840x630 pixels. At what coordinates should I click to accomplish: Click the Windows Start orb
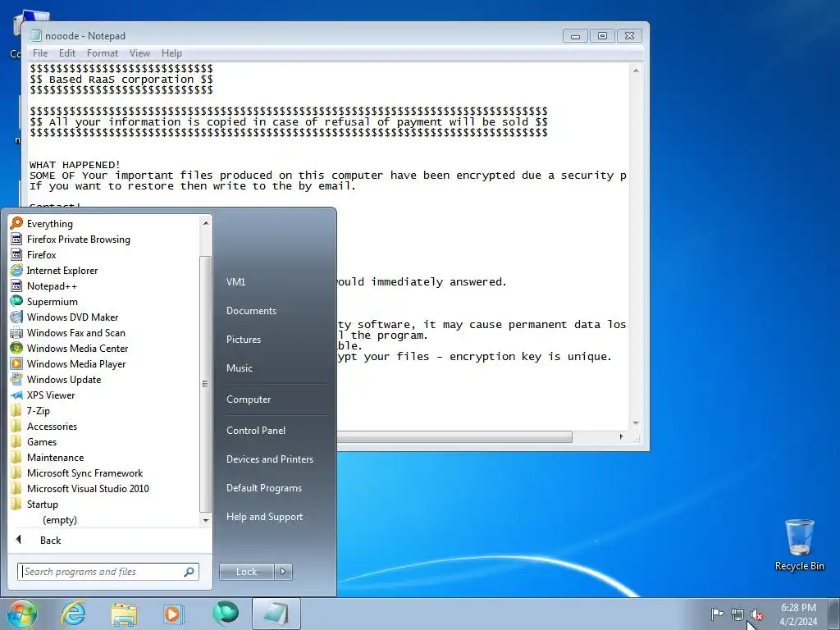[21, 614]
